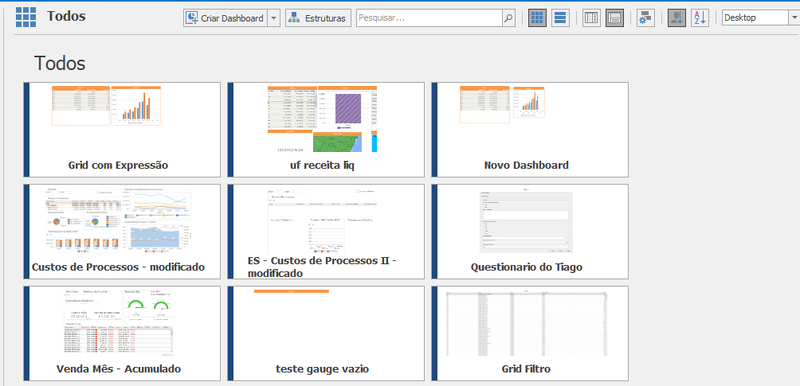Screen dimensions: 800x386
Task: Click inside the Pesquisar search field
Action: pyautogui.click(x=429, y=18)
